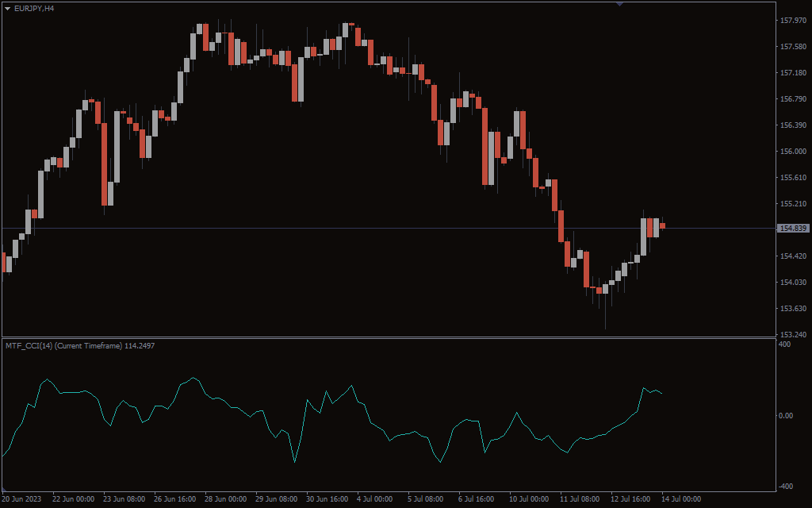Click the chart shift triangle marker at top

(x=619, y=4)
